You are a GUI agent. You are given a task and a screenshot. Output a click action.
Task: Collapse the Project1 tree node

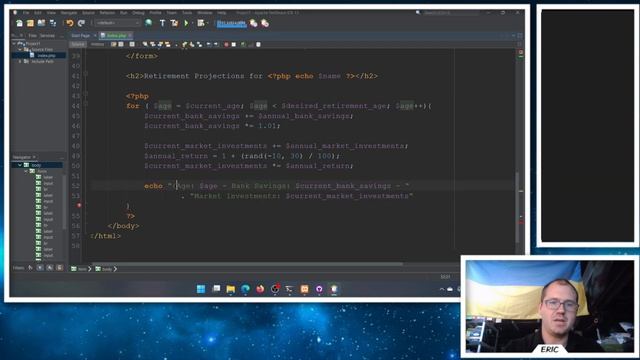tap(15, 43)
